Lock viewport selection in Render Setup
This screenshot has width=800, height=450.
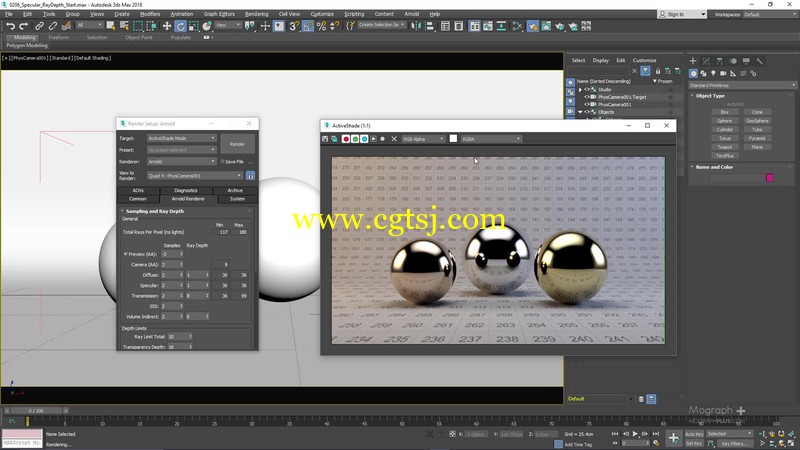coord(250,176)
